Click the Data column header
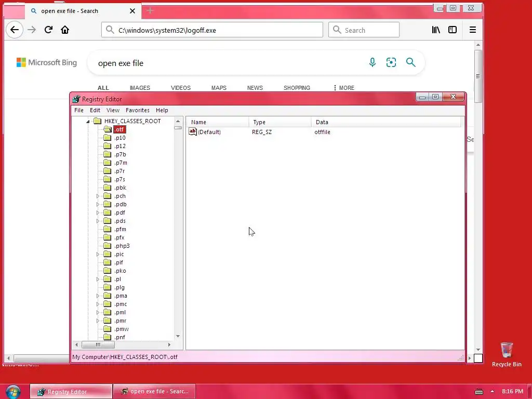The image size is (532, 399). [386, 122]
